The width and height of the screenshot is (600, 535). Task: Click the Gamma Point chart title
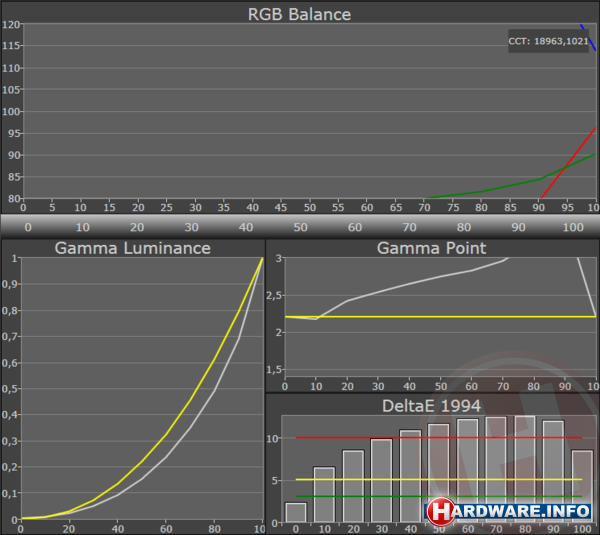coord(431,248)
